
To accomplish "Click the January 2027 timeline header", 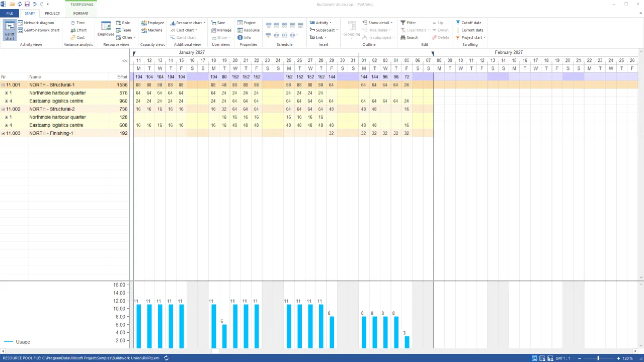I will click(192, 52).
